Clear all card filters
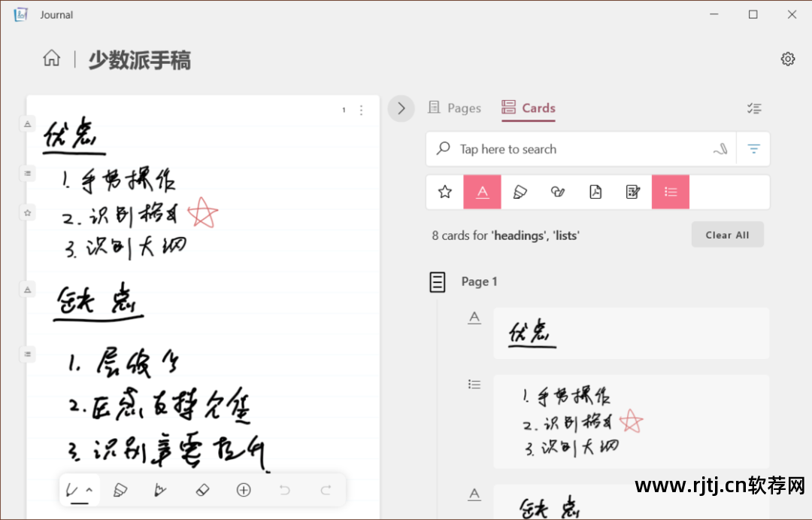 tap(728, 235)
